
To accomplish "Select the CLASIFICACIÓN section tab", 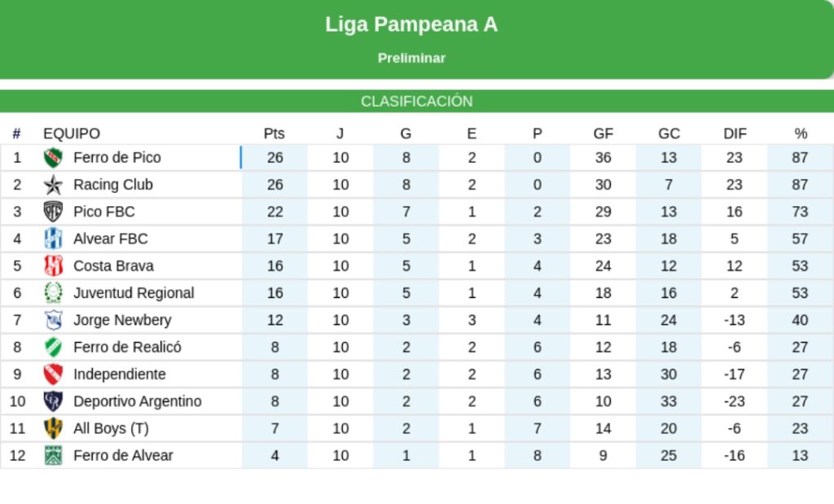I will pos(417,102).
